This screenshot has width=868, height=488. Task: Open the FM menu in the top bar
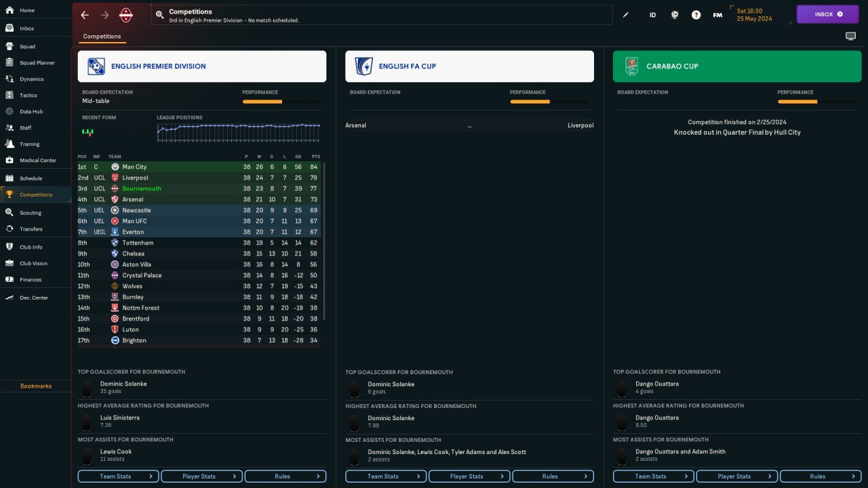pos(717,15)
